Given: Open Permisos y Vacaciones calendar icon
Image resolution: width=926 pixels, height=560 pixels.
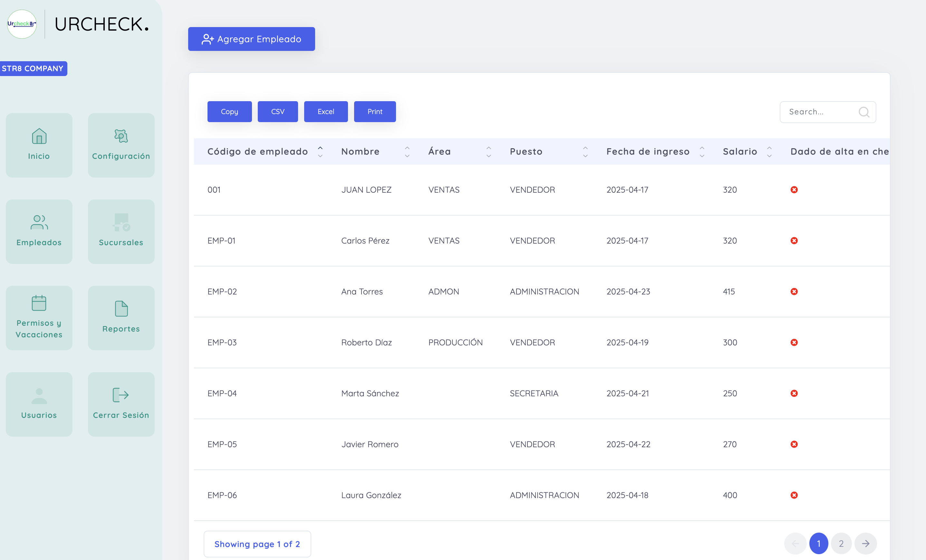Looking at the screenshot, I should (x=39, y=303).
